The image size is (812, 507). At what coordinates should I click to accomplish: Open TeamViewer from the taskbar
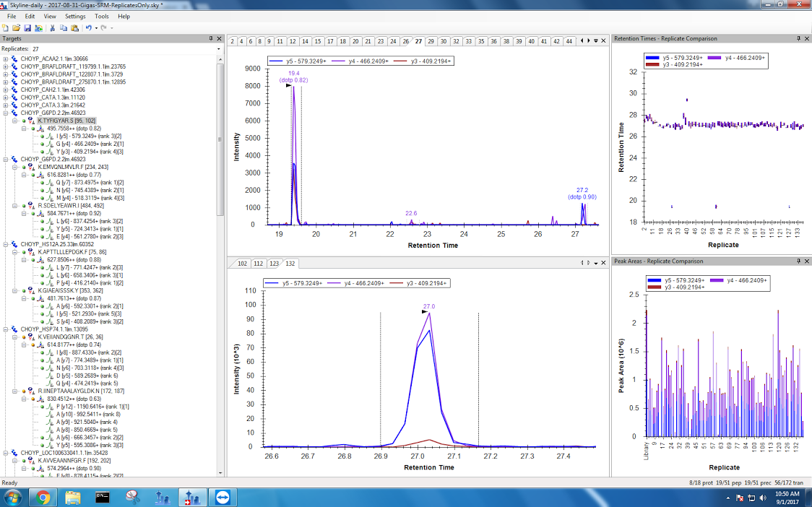pos(220,497)
